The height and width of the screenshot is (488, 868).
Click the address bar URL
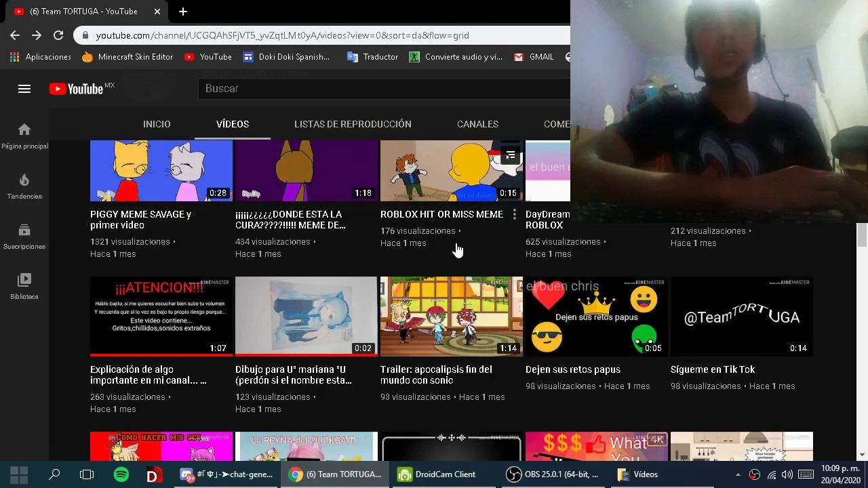282,35
